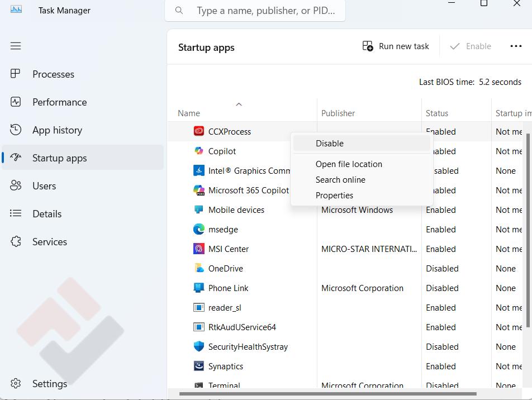Select Open file location menu entry
Viewport: 532px width, 400px height.
349,164
